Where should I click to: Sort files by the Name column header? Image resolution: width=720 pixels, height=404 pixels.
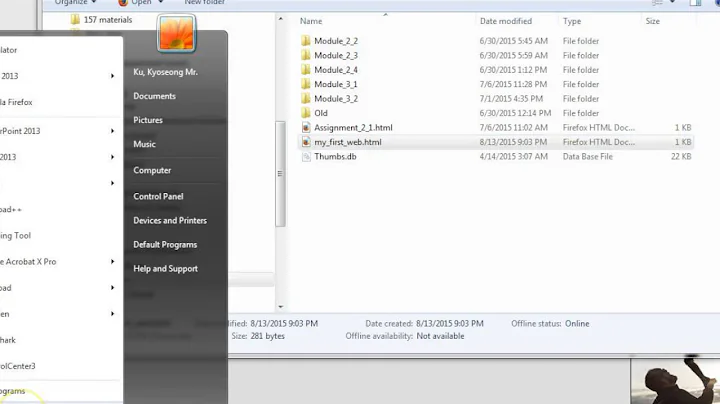point(311,21)
